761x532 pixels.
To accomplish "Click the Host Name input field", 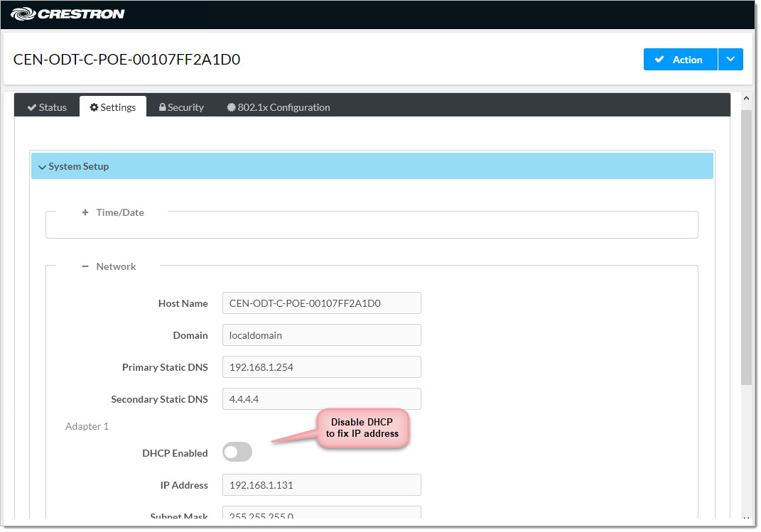I will pos(321,303).
